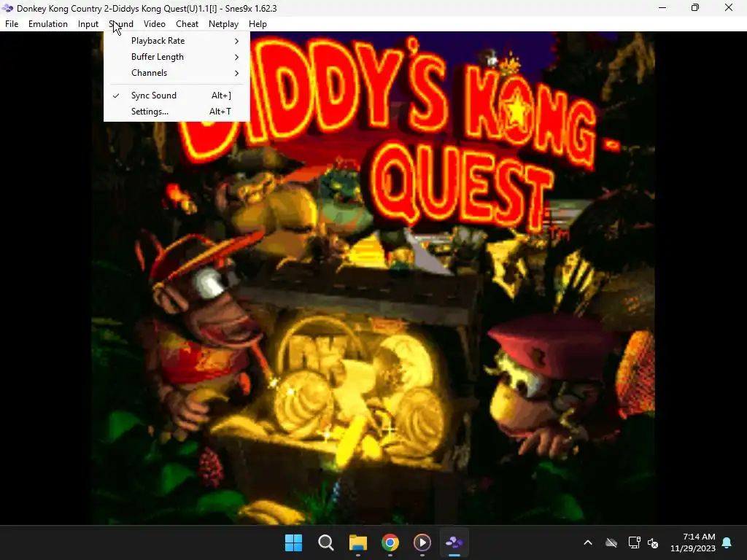Open the Emulation menu
The width and height of the screenshot is (747, 560).
[x=47, y=24]
